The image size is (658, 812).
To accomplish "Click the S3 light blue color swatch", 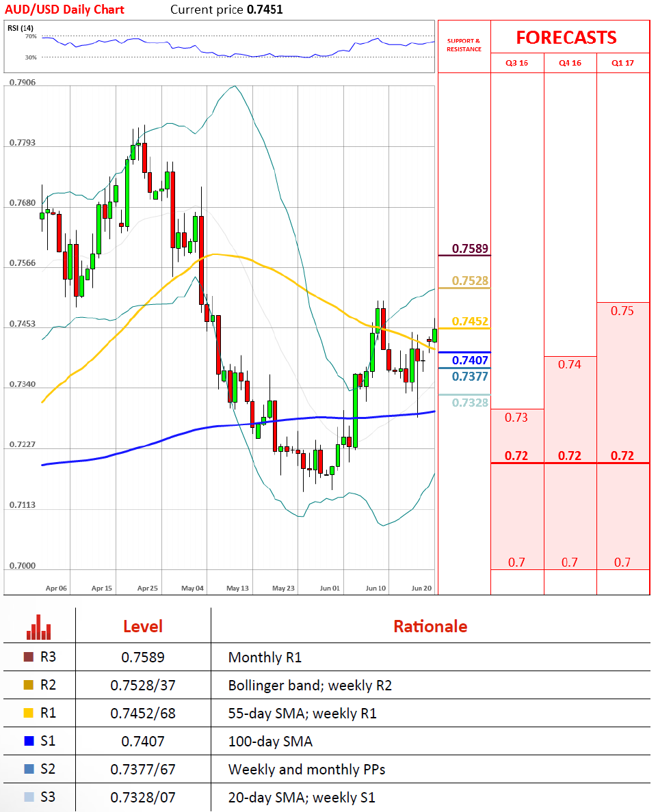I will click(29, 797).
